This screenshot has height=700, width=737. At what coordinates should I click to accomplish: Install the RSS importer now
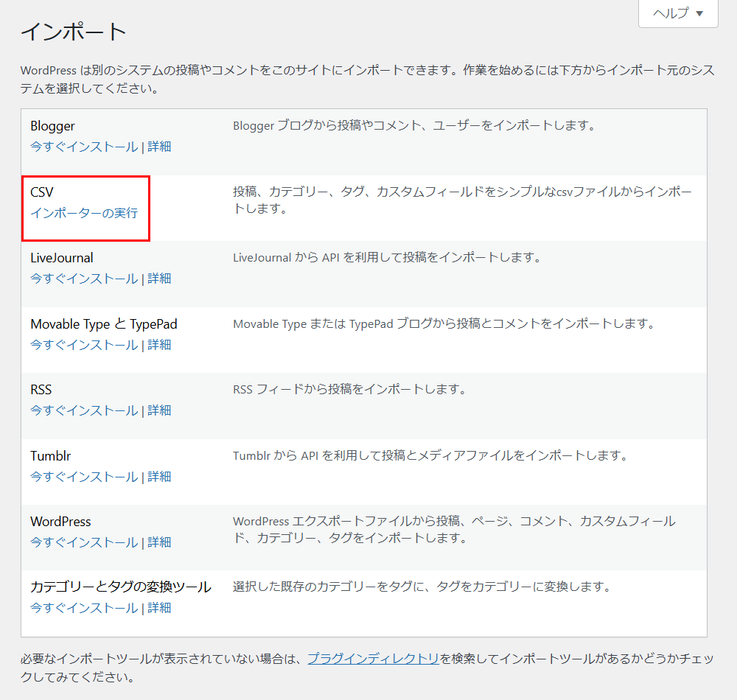(83, 410)
